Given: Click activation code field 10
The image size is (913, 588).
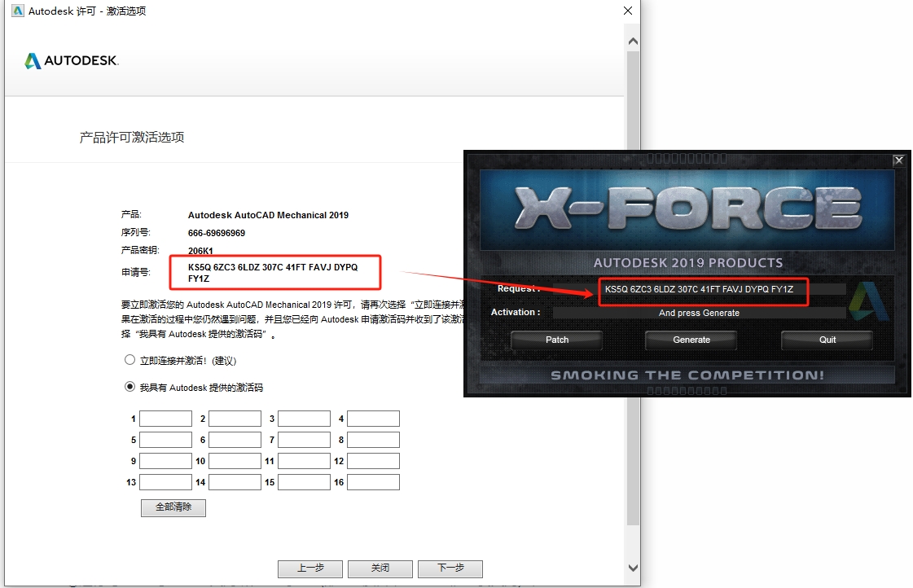Looking at the screenshot, I should 235,461.
